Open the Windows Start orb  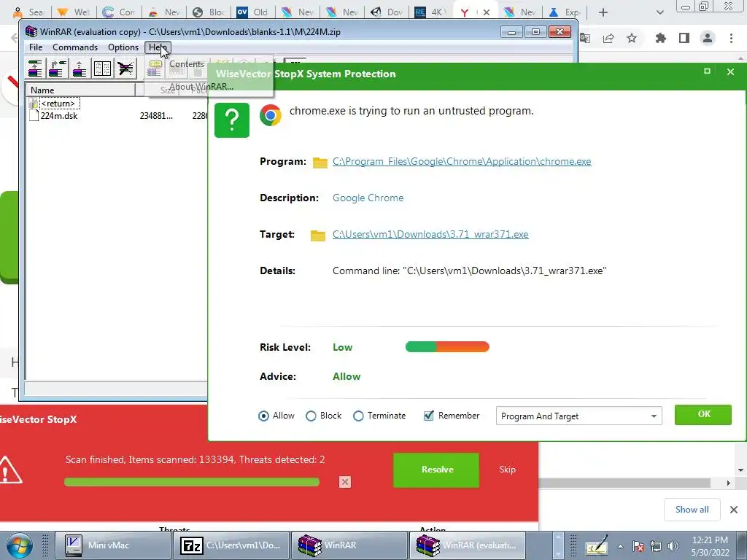point(20,545)
